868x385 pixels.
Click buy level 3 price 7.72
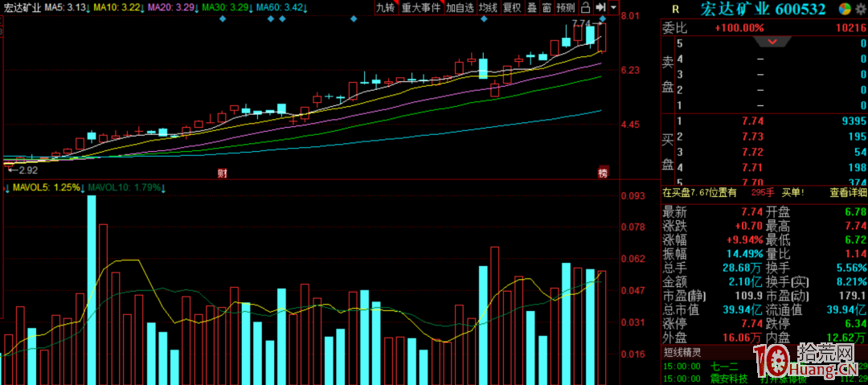(x=753, y=152)
